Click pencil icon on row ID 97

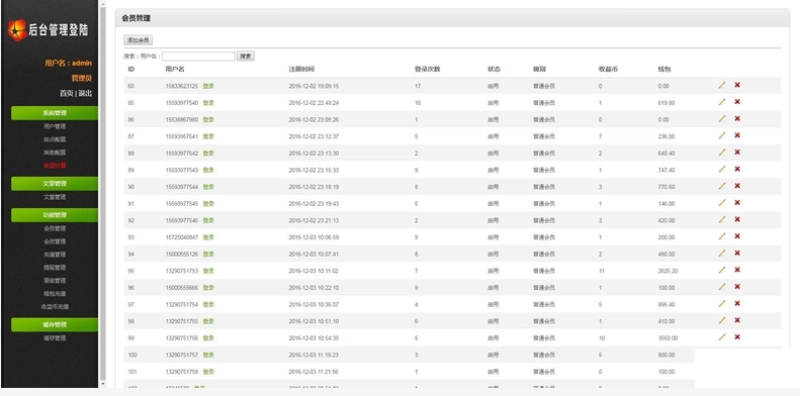(721, 304)
